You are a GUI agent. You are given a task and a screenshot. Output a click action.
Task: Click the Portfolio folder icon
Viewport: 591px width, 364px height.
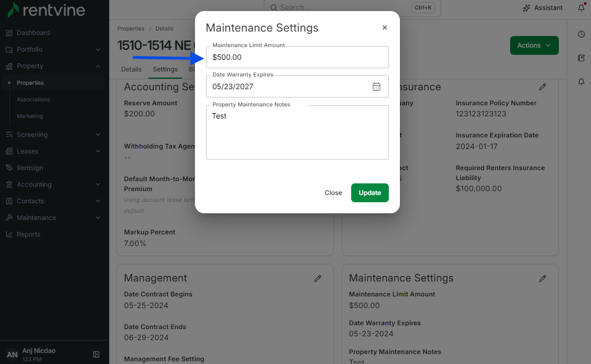pos(9,49)
